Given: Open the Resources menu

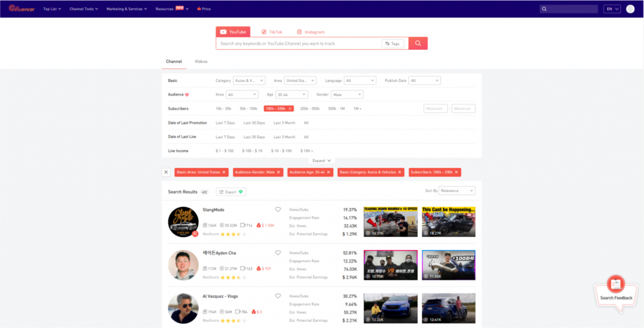Looking at the screenshot, I should (172, 9).
